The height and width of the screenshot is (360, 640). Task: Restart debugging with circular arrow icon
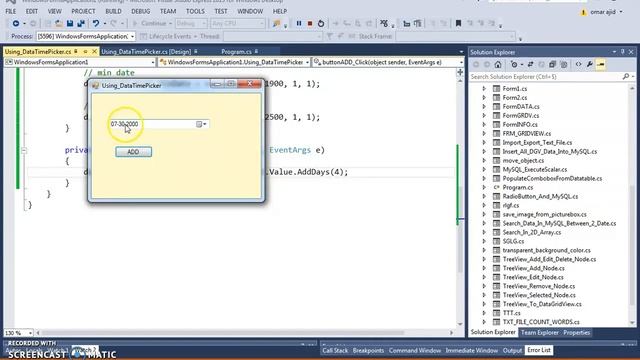pyautogui.click(x=321, y=24)
